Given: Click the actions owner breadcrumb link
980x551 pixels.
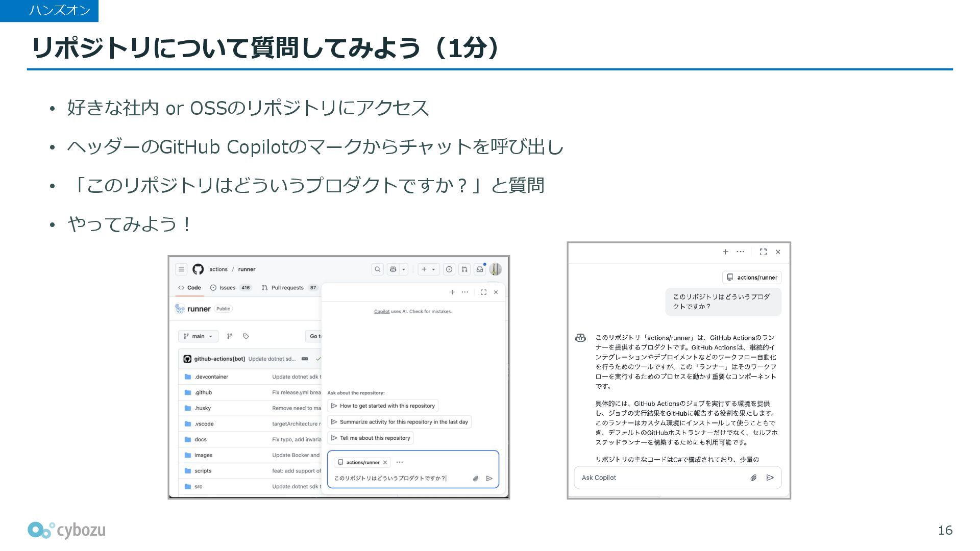Looking at the screenshot, I should tap(218, 269).
